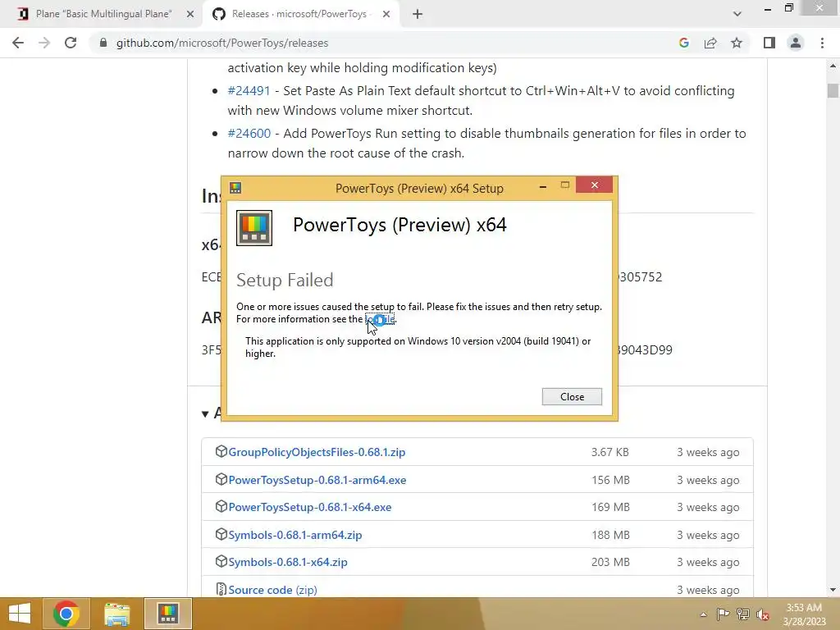Click the PowerToys setup title bar icon
Screen dimensions: 840x630
click(235, 188)
